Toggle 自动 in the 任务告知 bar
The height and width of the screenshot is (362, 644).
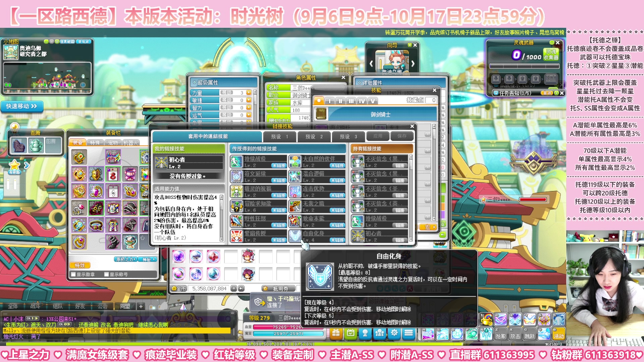click(547, 93)
